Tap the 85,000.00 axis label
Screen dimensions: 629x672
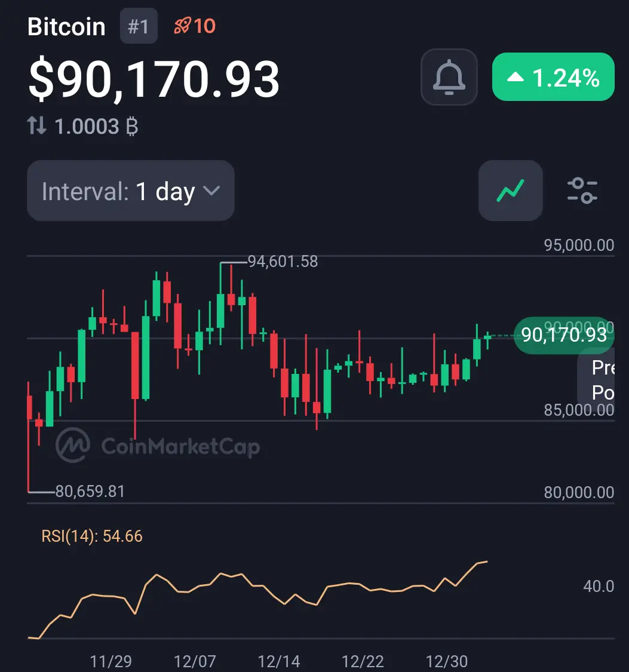click(x=579, y=410)
